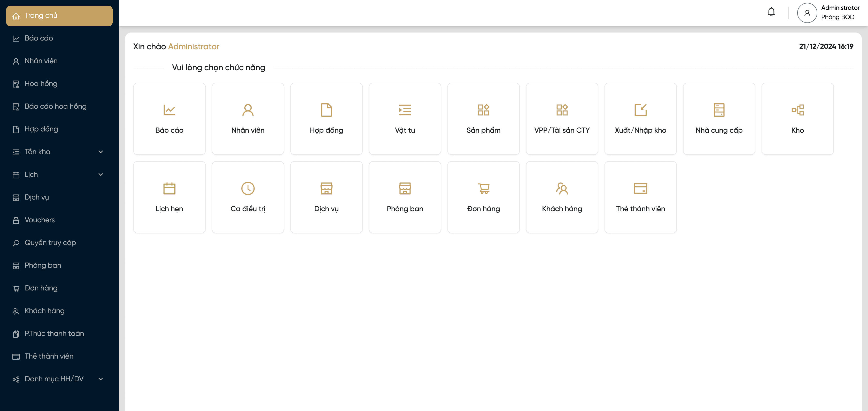Click the sidebar Hoa hồng icon
Screen dimensions: 868x411
click(16, 84)
